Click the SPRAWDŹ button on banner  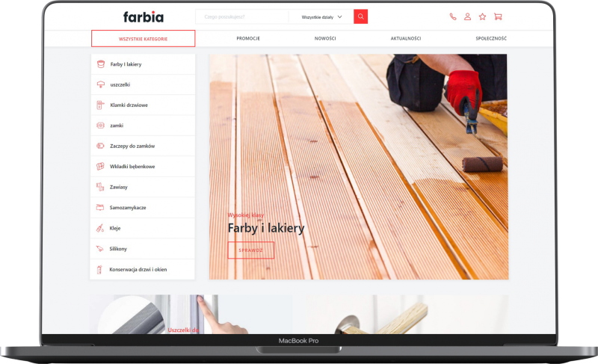tap(251, 250)
